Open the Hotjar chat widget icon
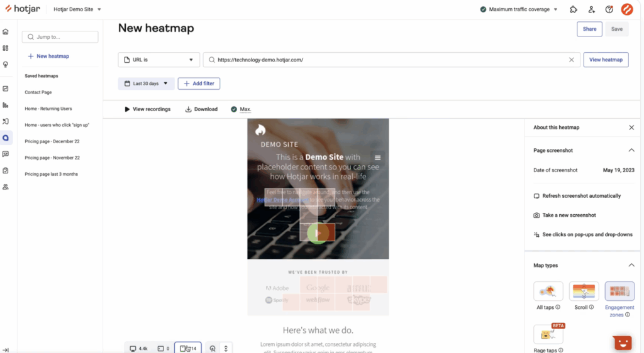The width and height of the screenshot is (644, 353). (x=622, y=343)
